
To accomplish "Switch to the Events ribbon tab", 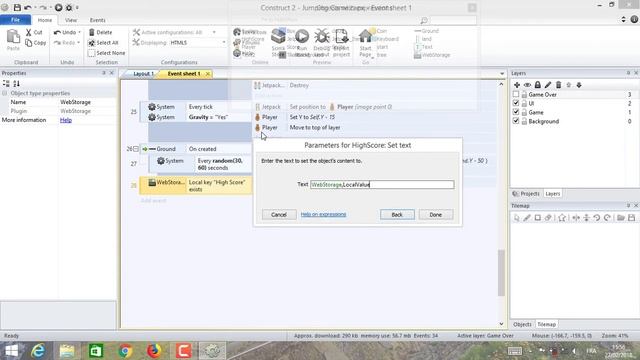I will (98, 20).
